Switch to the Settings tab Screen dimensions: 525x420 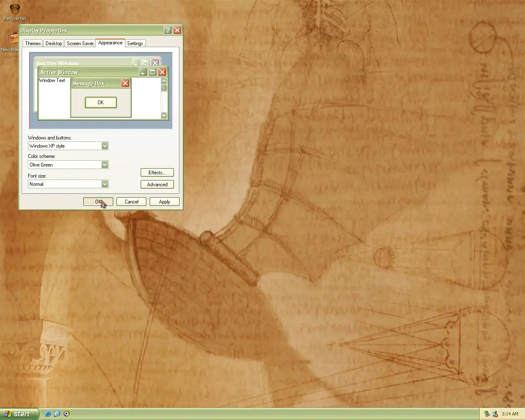(135, 43)
